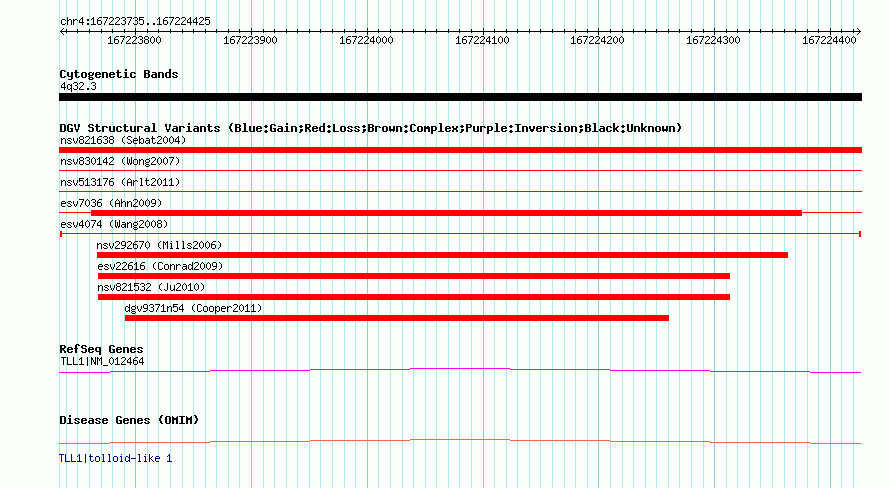The width and height of the screenshot is (890, 488).
Task: Click the red bar of dgv9371n54 variant
Action: [397, 318]
